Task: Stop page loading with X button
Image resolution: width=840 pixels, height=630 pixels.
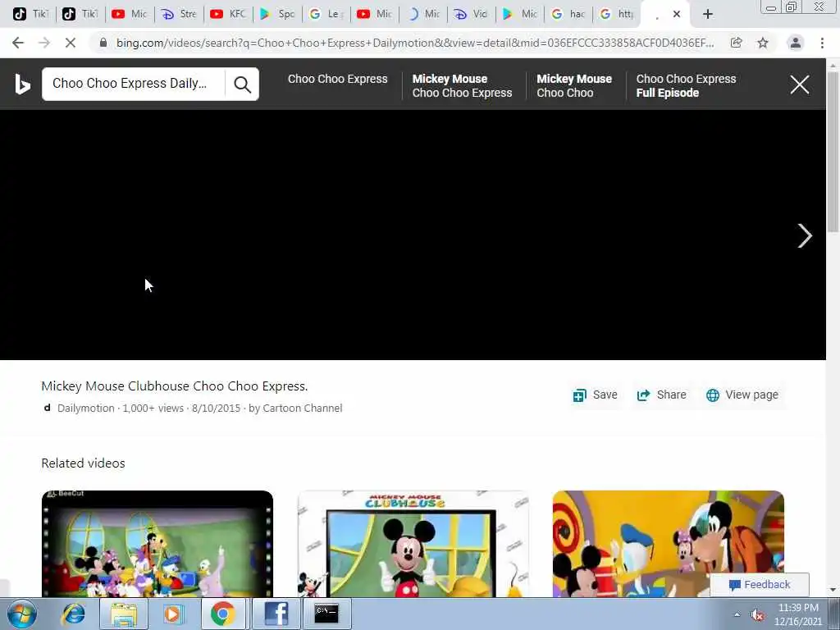Action: coord(71,43)
